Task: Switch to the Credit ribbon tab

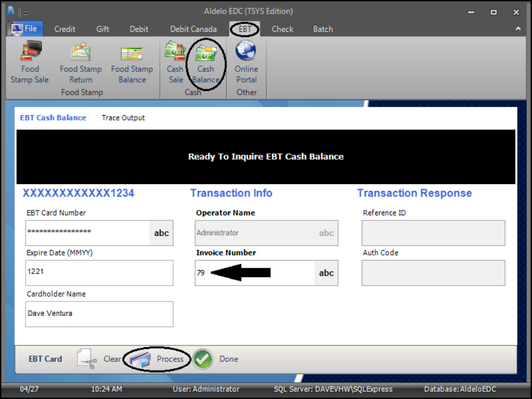Action: [x=65, y=29]
